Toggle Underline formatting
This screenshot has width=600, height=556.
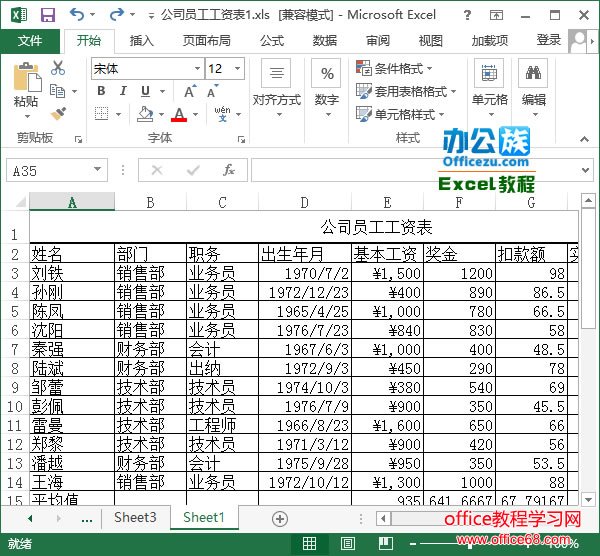(x=145, y=91)
